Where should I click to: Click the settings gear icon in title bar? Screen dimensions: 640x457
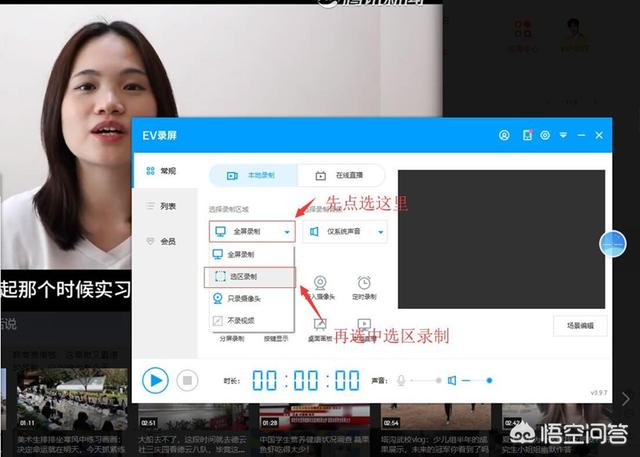tap(545, 135)
